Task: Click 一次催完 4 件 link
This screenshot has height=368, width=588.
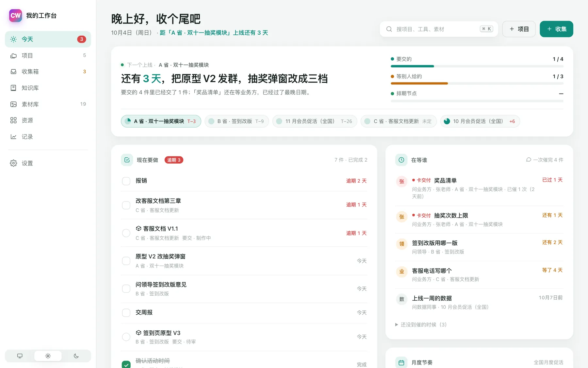Action: 545,160
